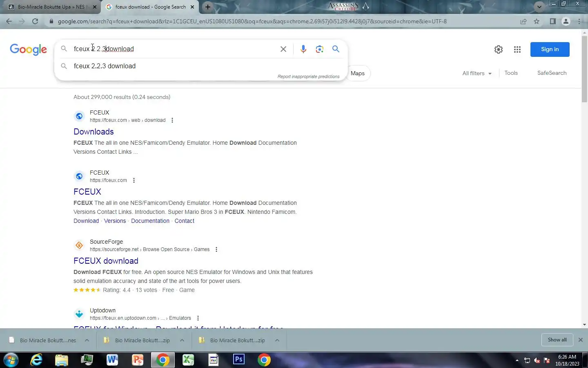Screen dimensions: 588x368
Task: Search by image with the Lens icon
Action: [x=319, y=49]
